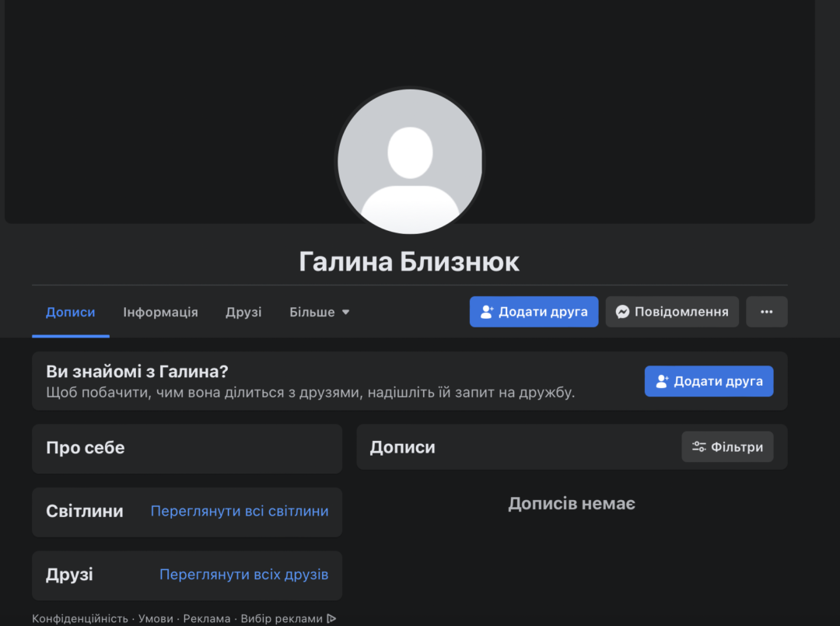The image size is (840, 626).
Task: Click the Ви знайомі з Галина? heading
Action: (137, 371)
